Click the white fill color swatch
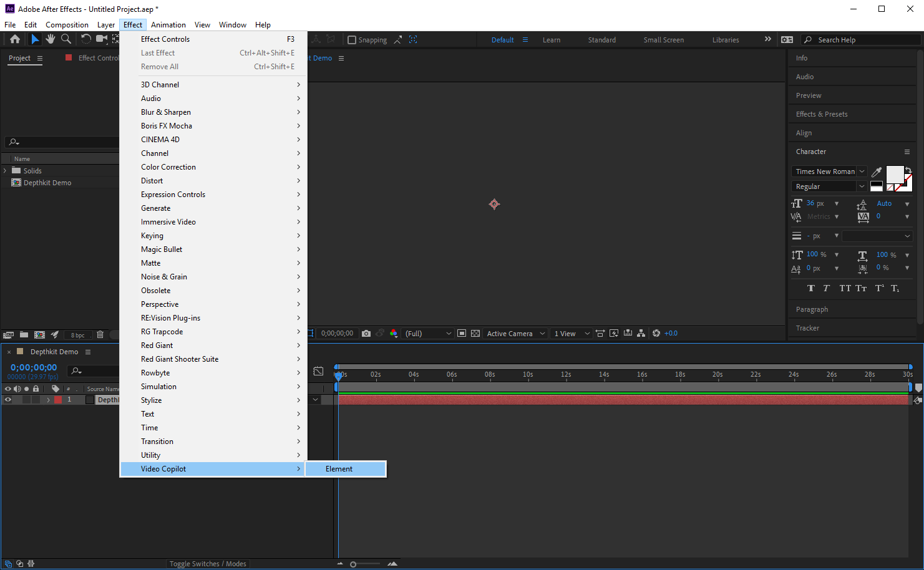This screenshot has width=924, height=570. coord(895,175)
